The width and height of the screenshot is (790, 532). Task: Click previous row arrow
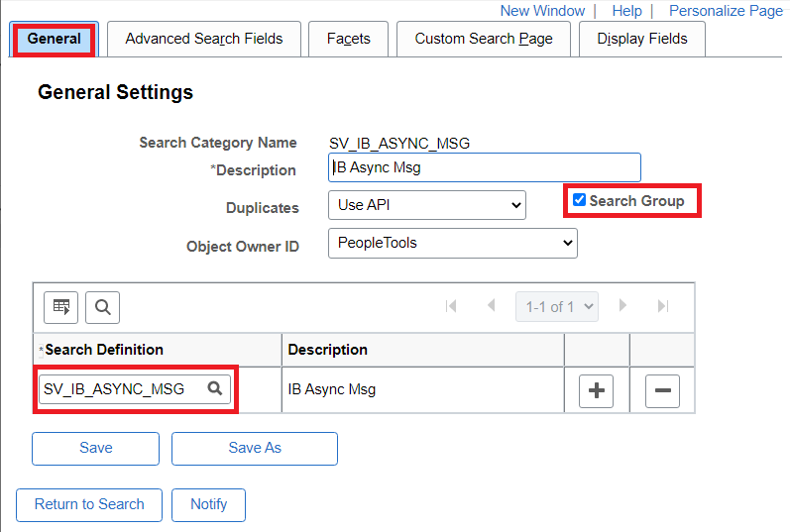coord(492,306)
